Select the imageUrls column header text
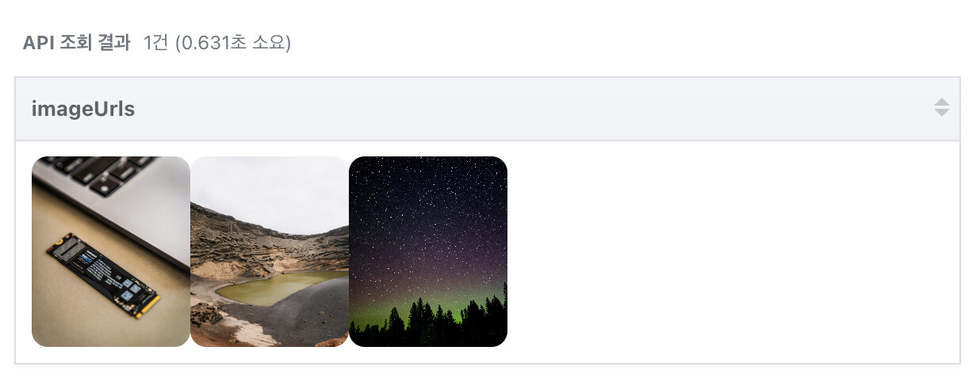Image resolution: width=980 pixels, height=389 pixels. [x=83, y=110]
